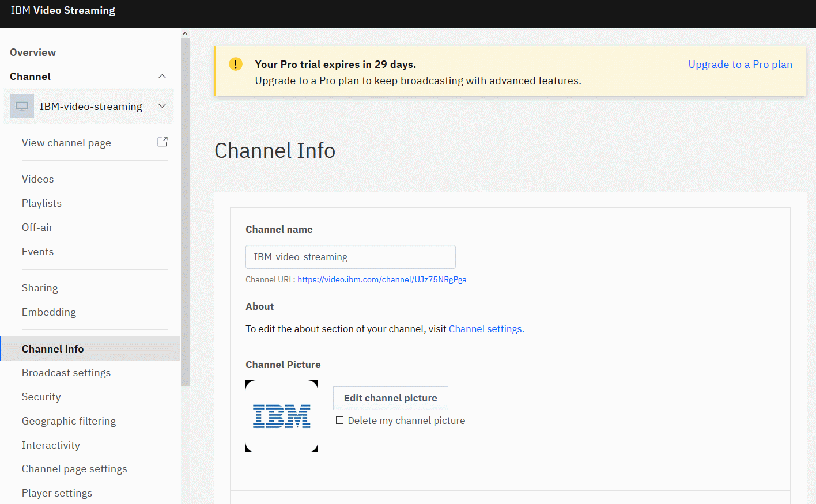Open Sharing options
Screen dimensions: 816x504
pos(40,288)
